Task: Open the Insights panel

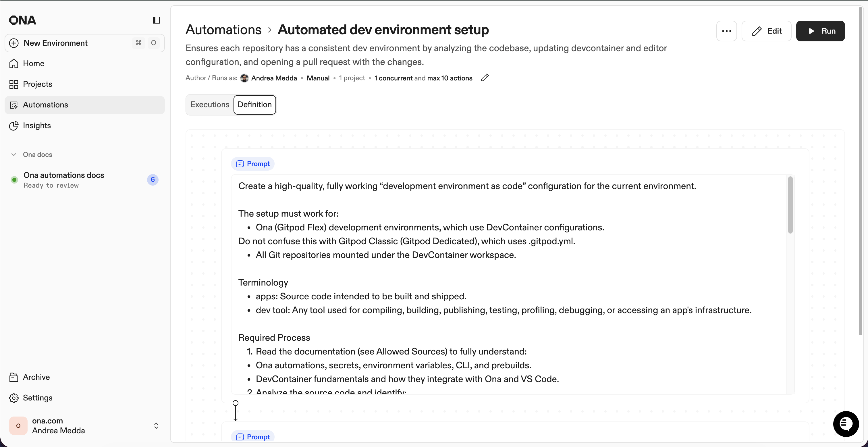Action: tap(36, 126)
